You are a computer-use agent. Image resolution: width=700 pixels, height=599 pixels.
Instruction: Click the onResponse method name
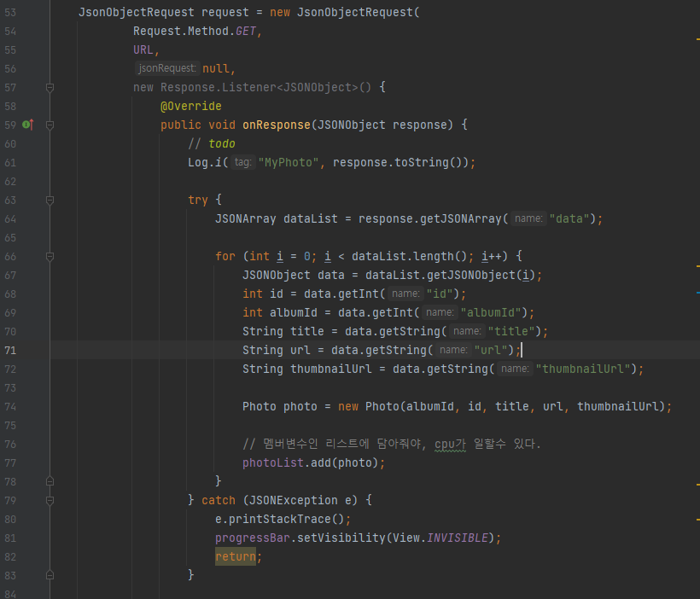[277, 125]
